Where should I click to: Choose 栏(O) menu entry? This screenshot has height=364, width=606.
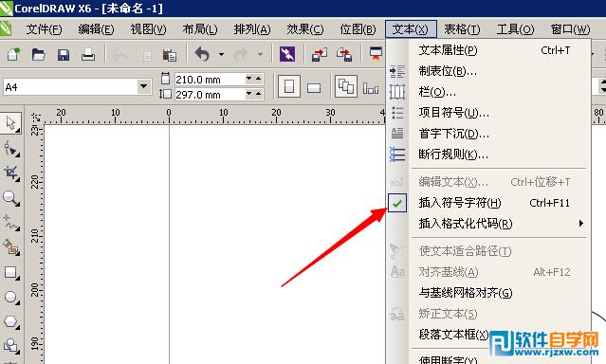coord(488,92)
